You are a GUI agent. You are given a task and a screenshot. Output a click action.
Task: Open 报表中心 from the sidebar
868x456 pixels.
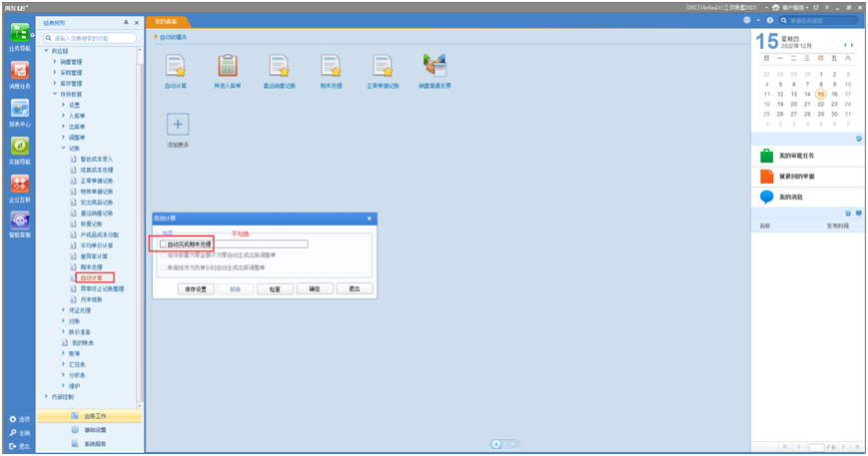[x=19, y=110]
